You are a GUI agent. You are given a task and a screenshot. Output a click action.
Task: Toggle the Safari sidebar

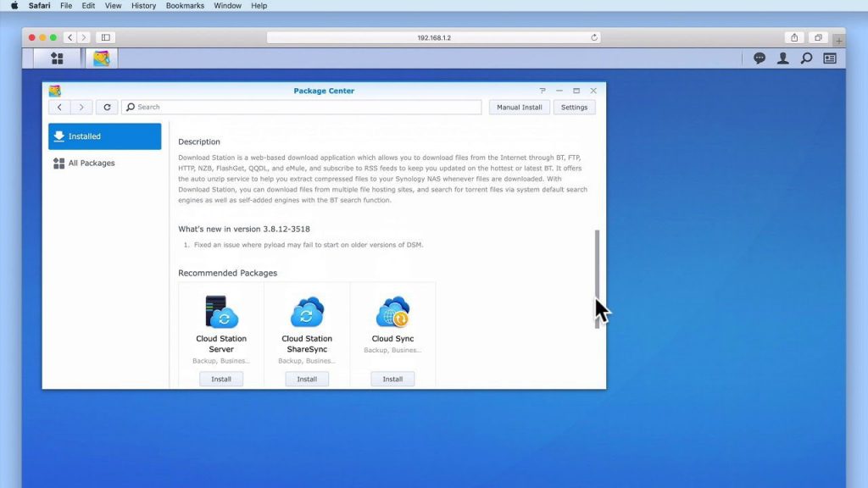105,37
